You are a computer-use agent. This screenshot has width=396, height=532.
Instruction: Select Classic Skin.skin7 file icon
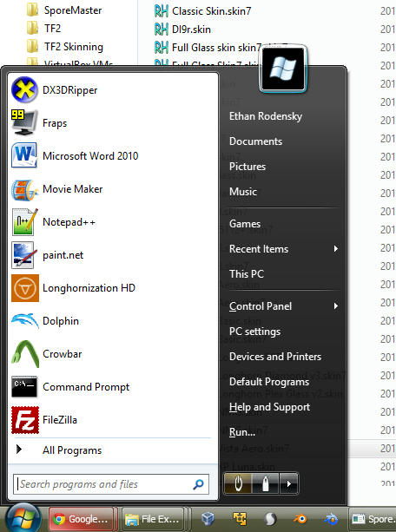pos(161,11)
